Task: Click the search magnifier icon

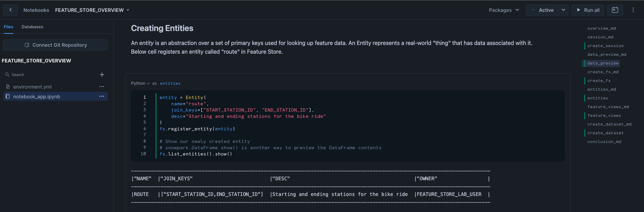Action: 7,75
